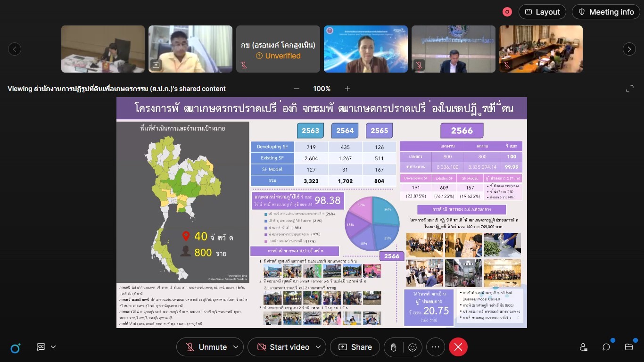Screen dimensions: 644x362
Task: Click the large 2566 header label
Action: [462, 131]
